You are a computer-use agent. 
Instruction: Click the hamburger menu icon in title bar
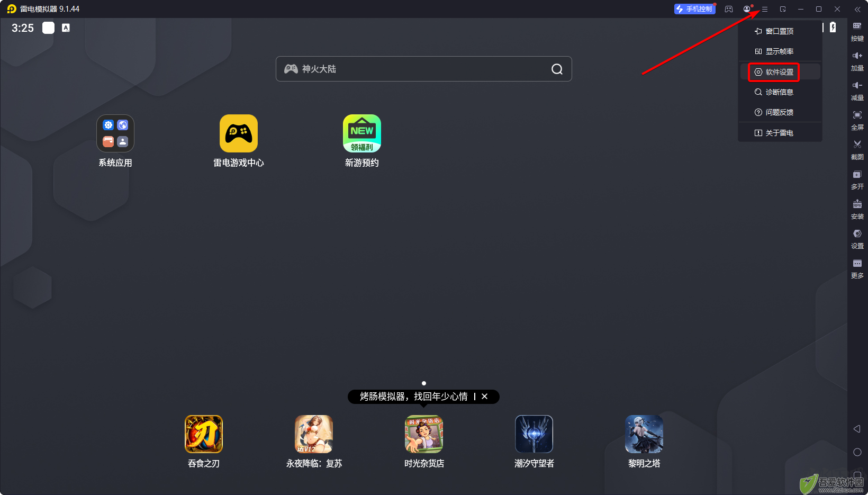pyautogui.click(x=764, y=9)
